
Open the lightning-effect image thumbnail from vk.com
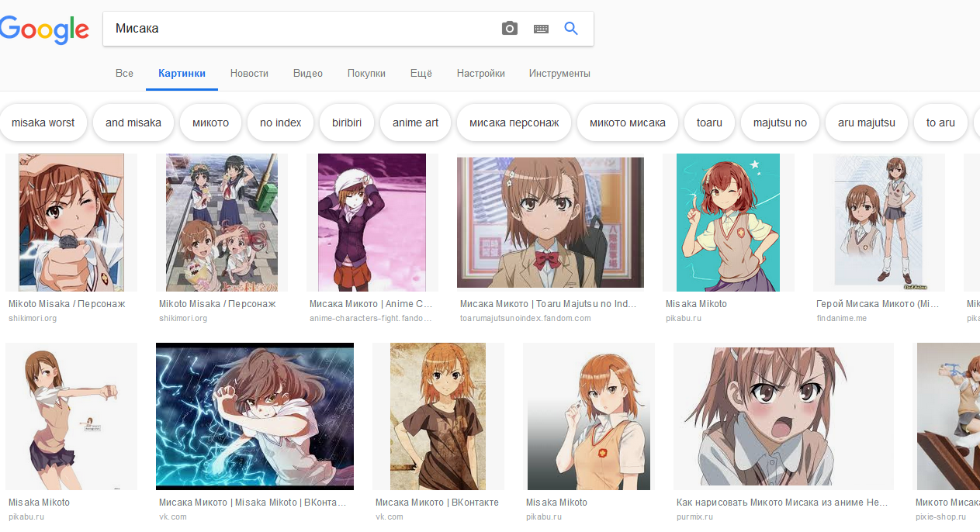pos(255,416)
